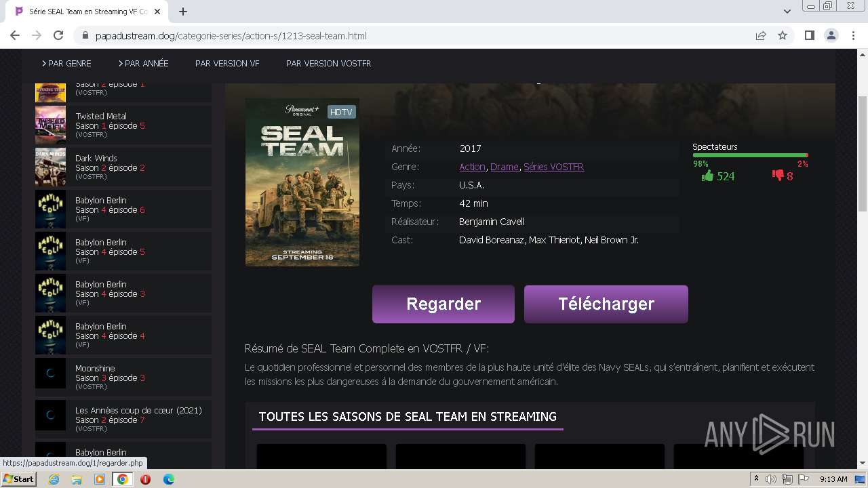Open the Chrome profile avatar
868x488 pixels.
click(831, 36)
